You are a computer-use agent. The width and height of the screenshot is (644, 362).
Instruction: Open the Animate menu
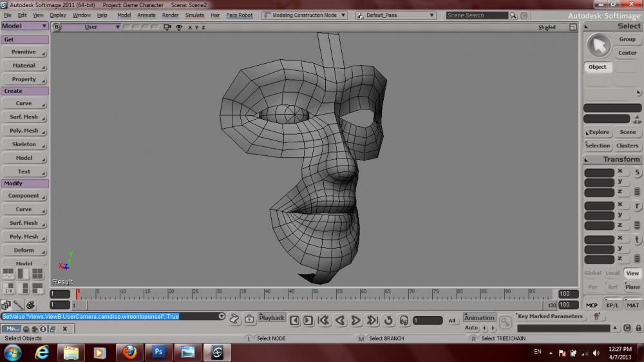[x=146, y=15]
